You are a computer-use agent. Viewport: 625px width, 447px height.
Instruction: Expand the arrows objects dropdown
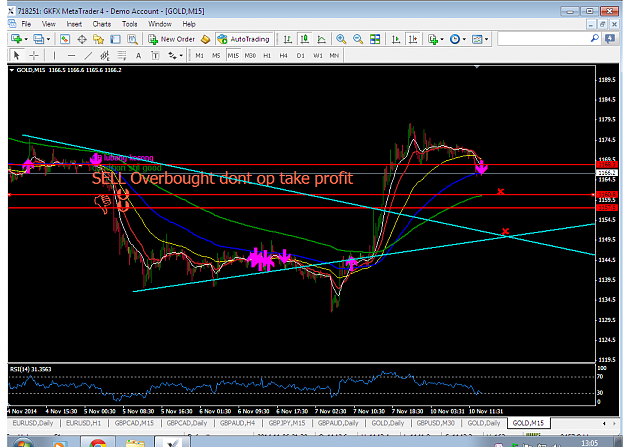(181, 55)
